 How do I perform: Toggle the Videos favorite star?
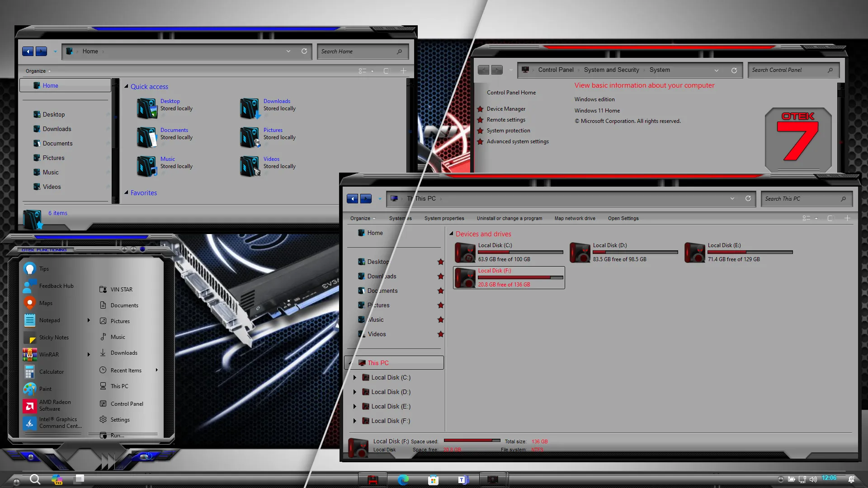click(441, 334)
